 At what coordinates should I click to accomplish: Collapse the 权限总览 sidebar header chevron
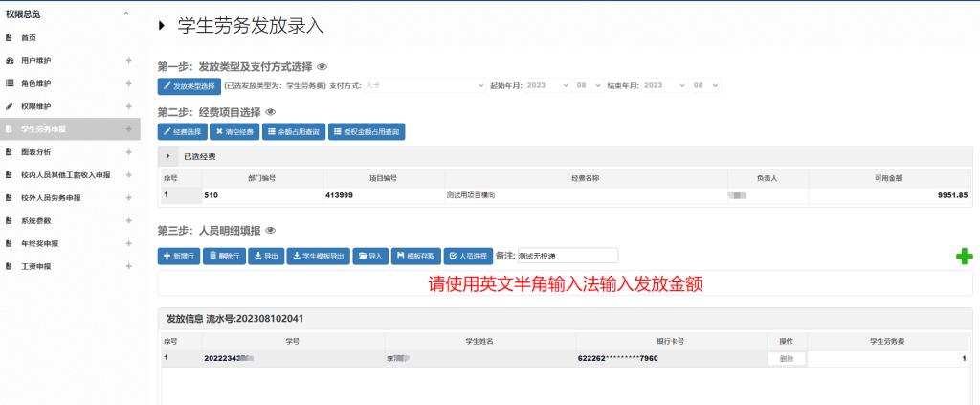[126, 14]
